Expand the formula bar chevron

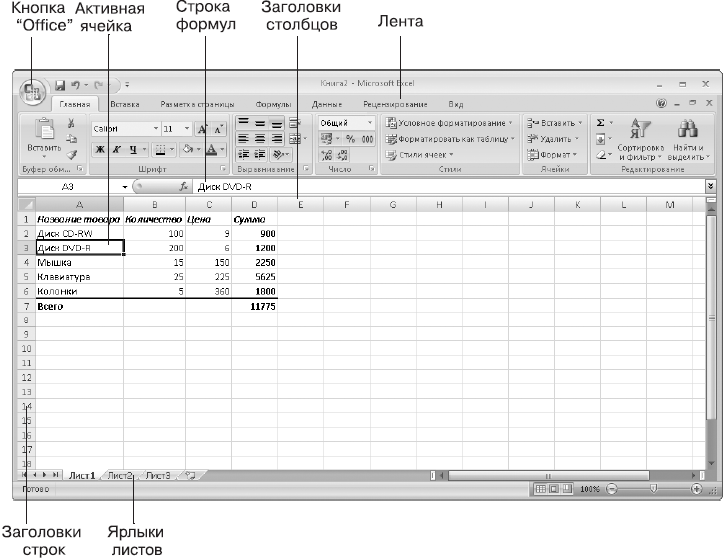(711, 186)
